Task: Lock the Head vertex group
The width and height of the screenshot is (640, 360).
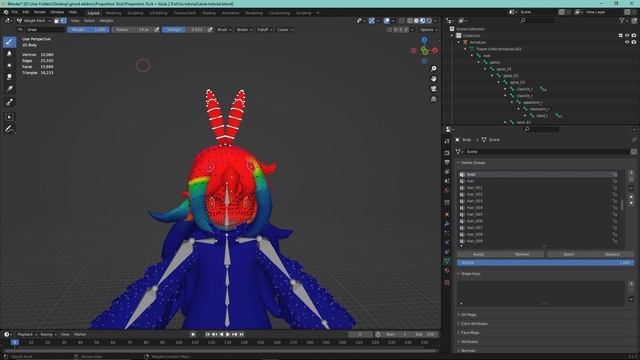Action: (x=615, y=174)
